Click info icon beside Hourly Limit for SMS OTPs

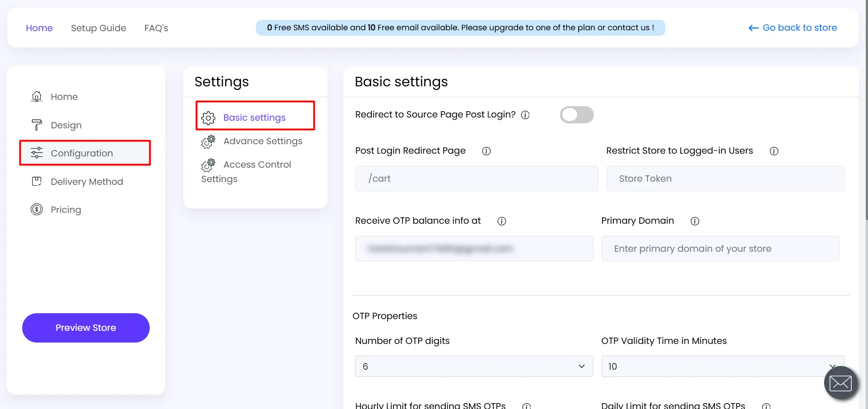click(x=526, y=406)
